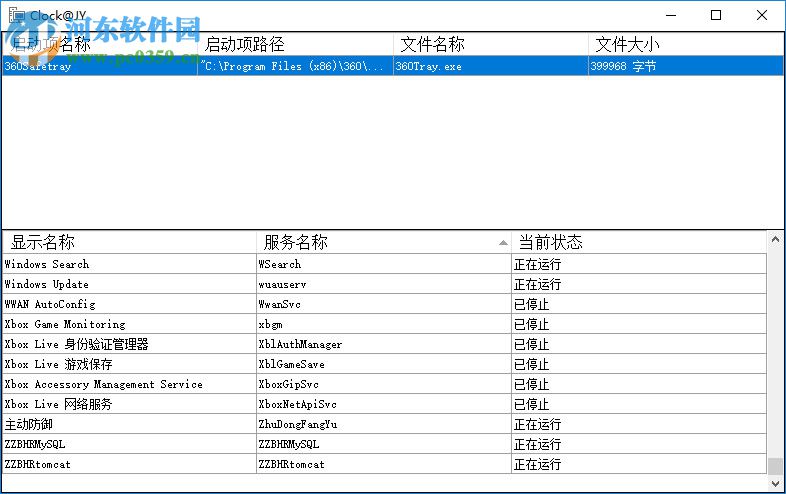Click 正在运行 status of Windows Update
The height and width of the screenshot is (494, 786).
point(639,284)
